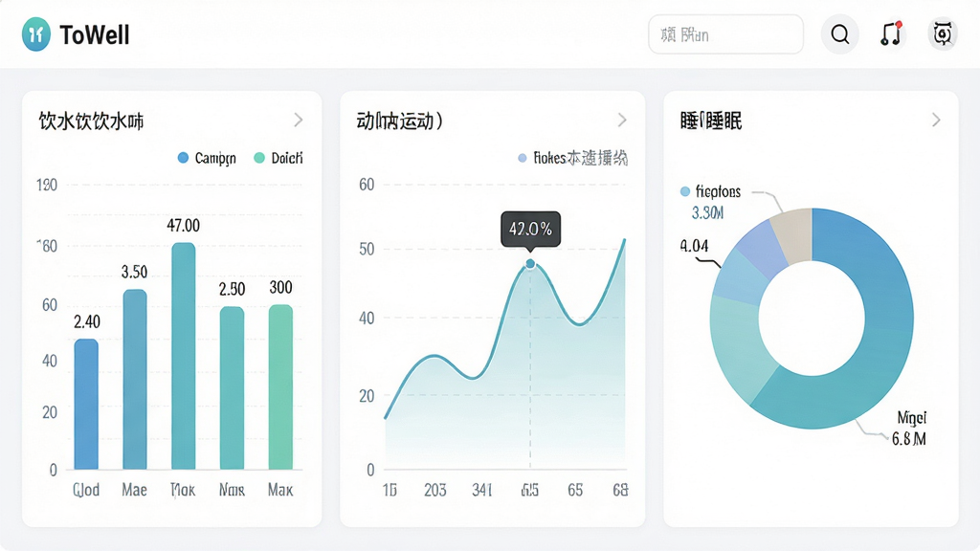Toggle the fieptons legend in donut chart
The image size is (980, 551).
[711, 191]
